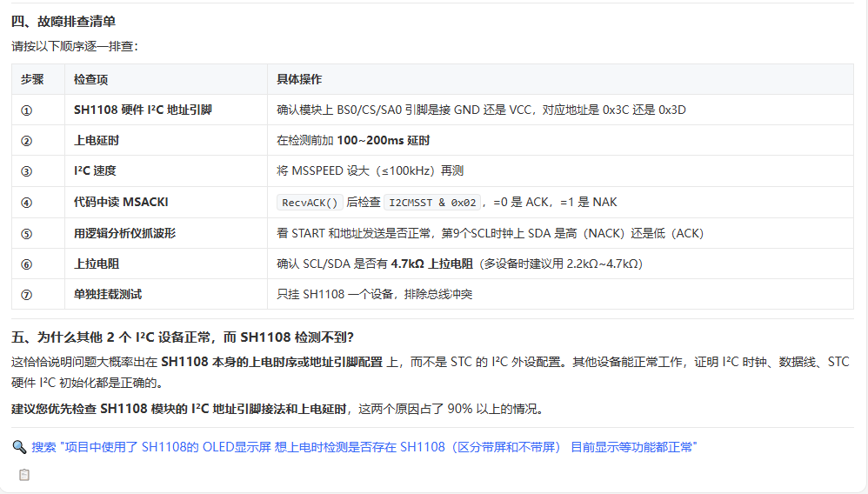Image resolution: width=868 pixels, height=494 pixels.
Task: Select the RecvACK() inline code snippet
Action: tap(310, 202)
